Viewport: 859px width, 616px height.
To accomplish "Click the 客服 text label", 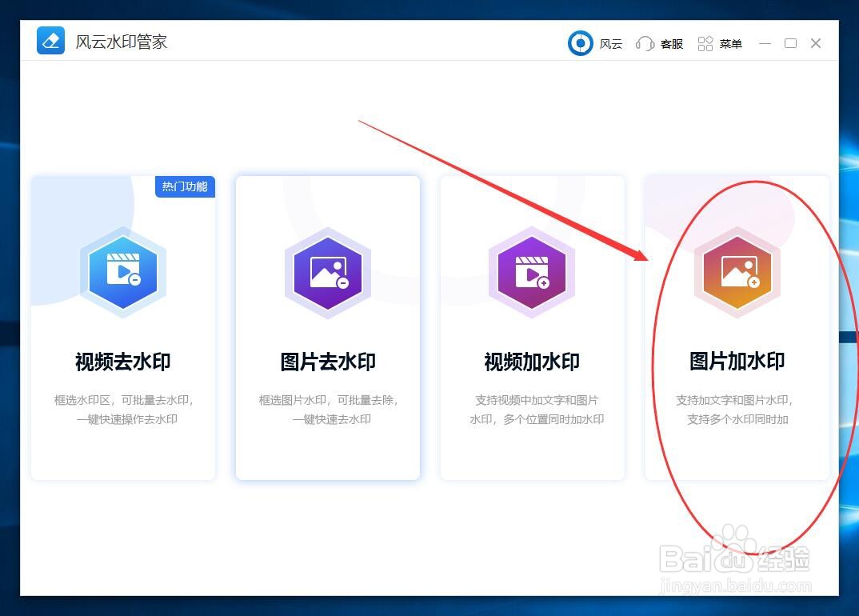I will [672, 44].
